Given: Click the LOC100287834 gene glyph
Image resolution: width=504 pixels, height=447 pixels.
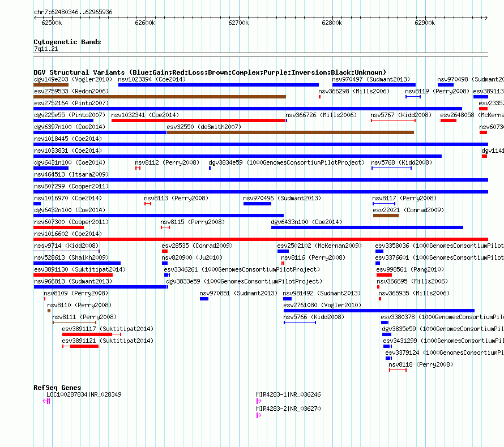Looking at the screenshot, I should [46, 401].
